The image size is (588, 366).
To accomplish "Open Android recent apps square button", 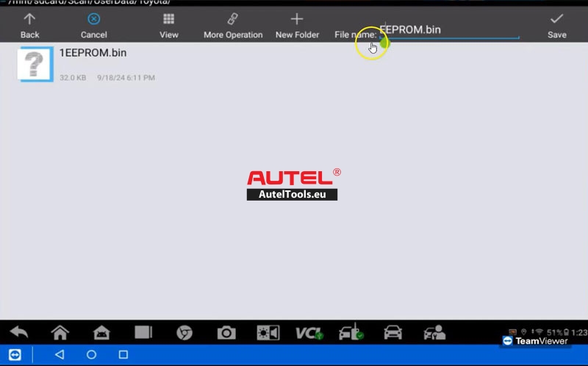I will coord(123,355).
